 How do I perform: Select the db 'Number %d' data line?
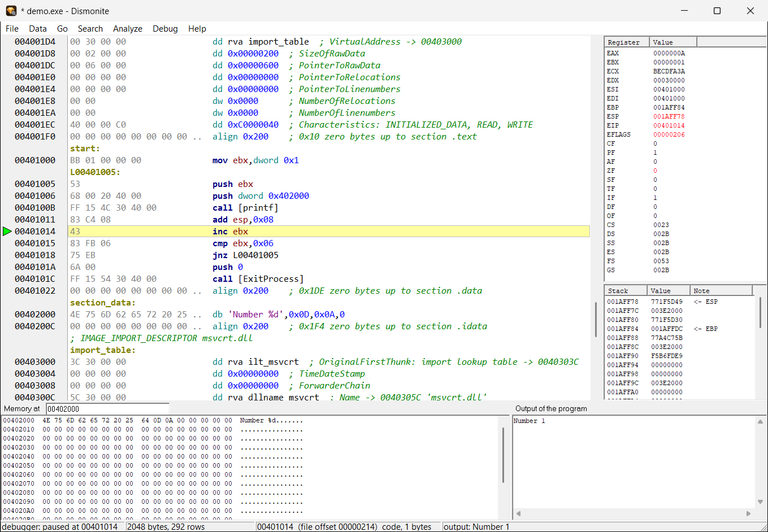coord(329,315)
